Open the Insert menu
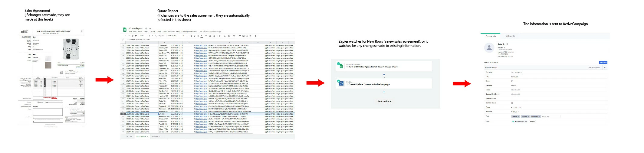The width and height of the screenshot is (644, 153). (146, 31)
